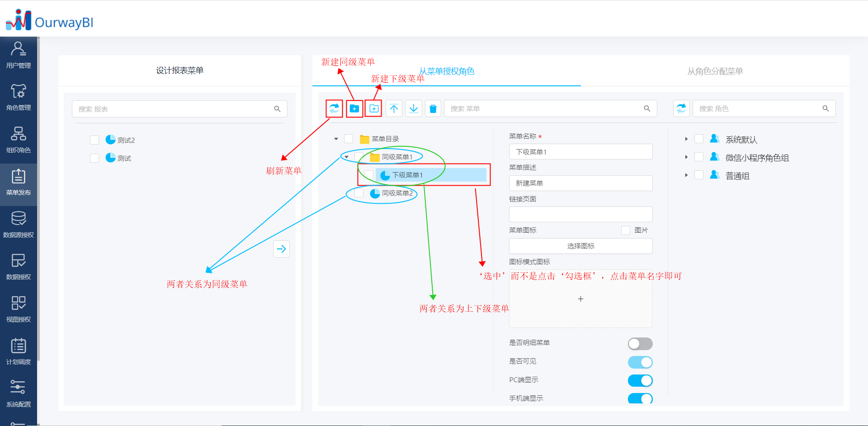Disable the 是否可见 toggle
The width and height of the screenshot is (868, 426).
point(640,362)
